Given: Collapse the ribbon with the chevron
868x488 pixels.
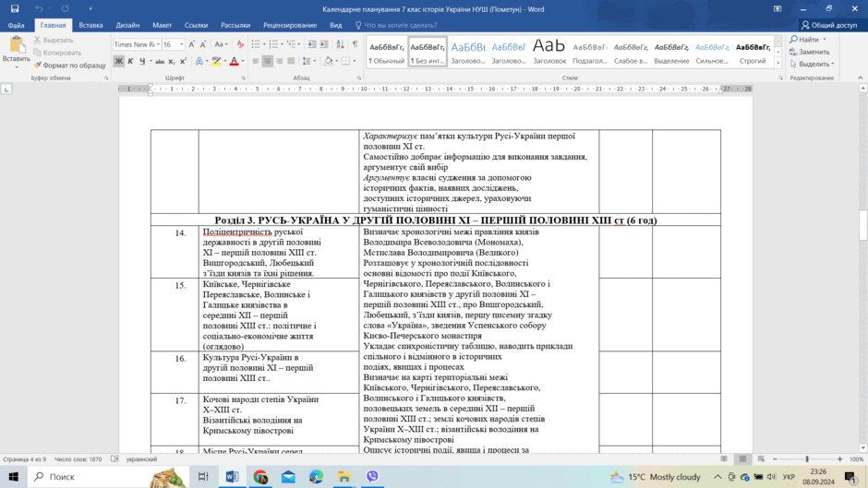Looking at the screenshot, I should click(x=861, y=78).
